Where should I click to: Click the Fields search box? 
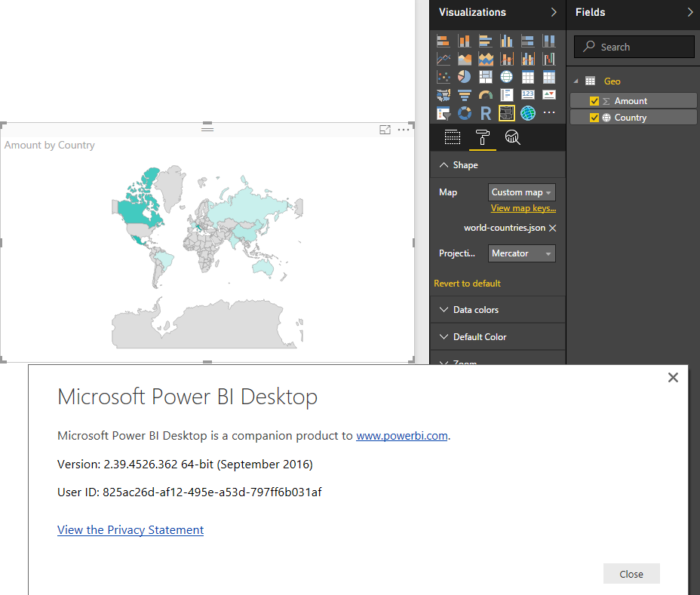(x=634, y=47)
